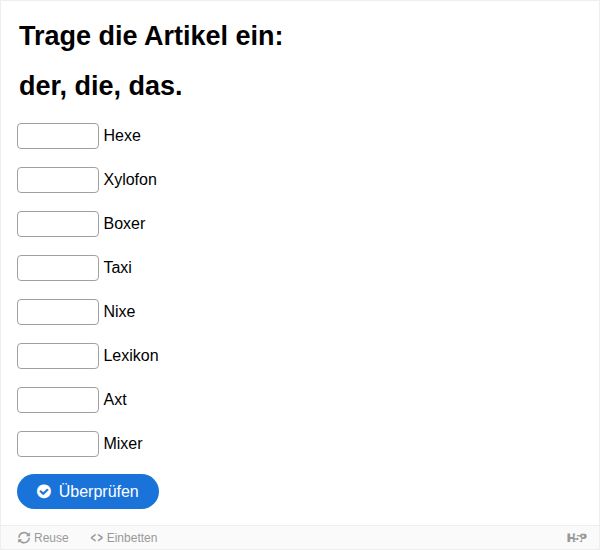The width and height of the screenshot is (600, 550).
Task: Click the checkmark icon in Überprüfen button
Action: pos(44,491)
